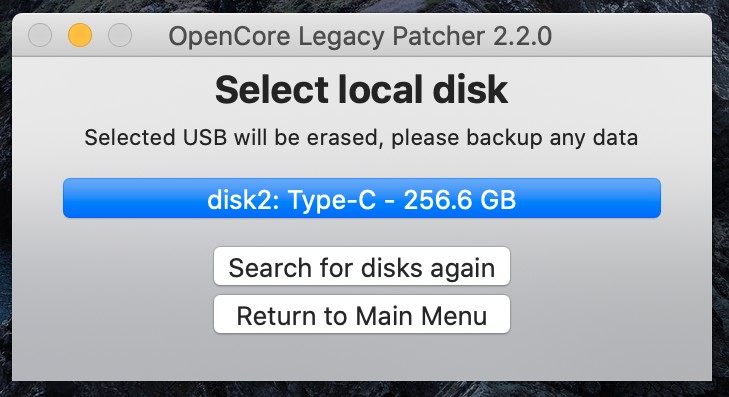Screen dimensions: 729x397
Task: Click the word Main Menu on the return button
Action: [421, 316]
